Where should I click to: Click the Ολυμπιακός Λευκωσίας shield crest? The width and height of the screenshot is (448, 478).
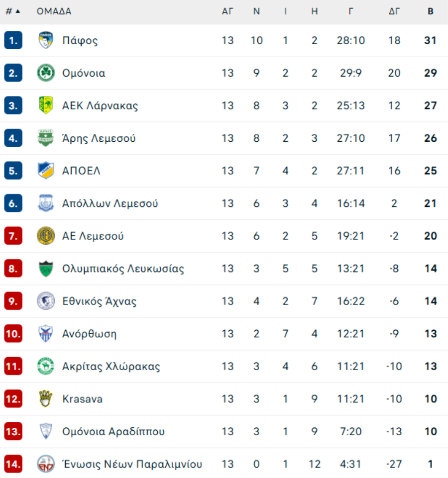pyautogui.click(x=46, y=269)
